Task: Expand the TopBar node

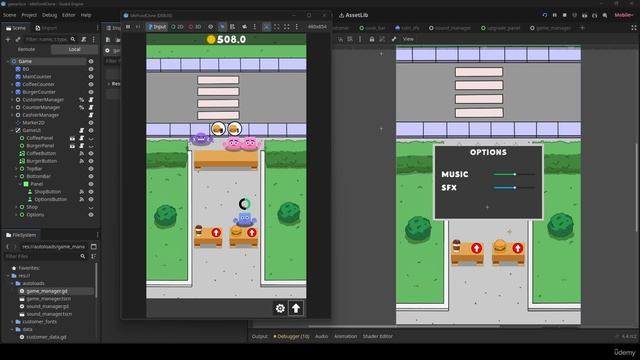Action: pyautogui.click(x=16, y=169)
